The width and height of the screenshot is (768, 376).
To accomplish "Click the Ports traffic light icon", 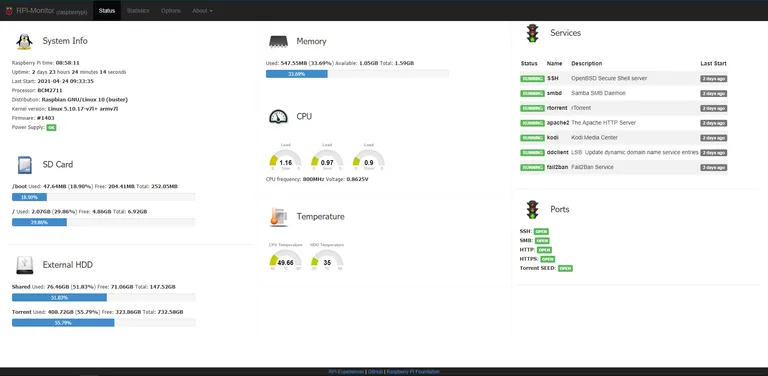I will (x=532, y=209).
